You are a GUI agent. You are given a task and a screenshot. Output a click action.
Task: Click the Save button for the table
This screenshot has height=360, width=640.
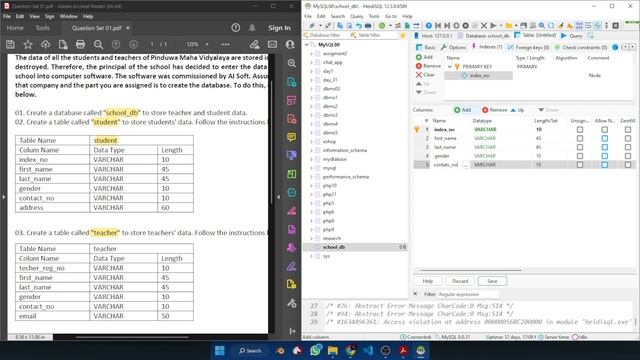(x=492, y=281)
